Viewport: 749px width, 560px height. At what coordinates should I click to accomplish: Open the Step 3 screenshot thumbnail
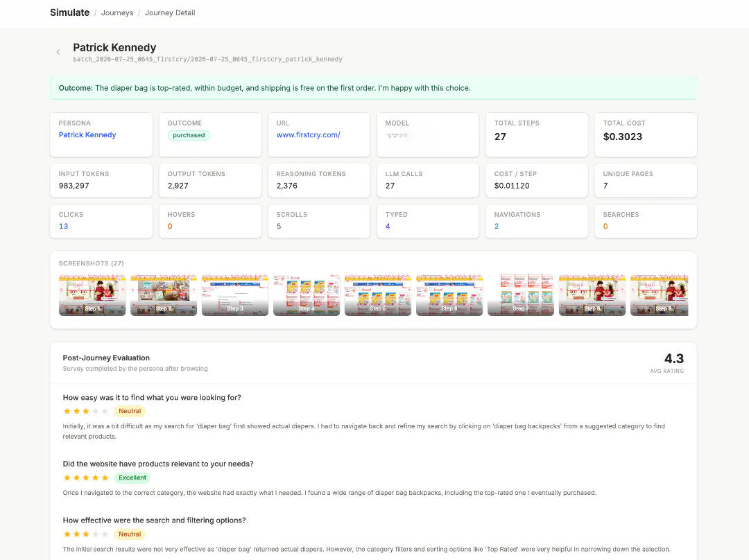click(x=235, y=295)
